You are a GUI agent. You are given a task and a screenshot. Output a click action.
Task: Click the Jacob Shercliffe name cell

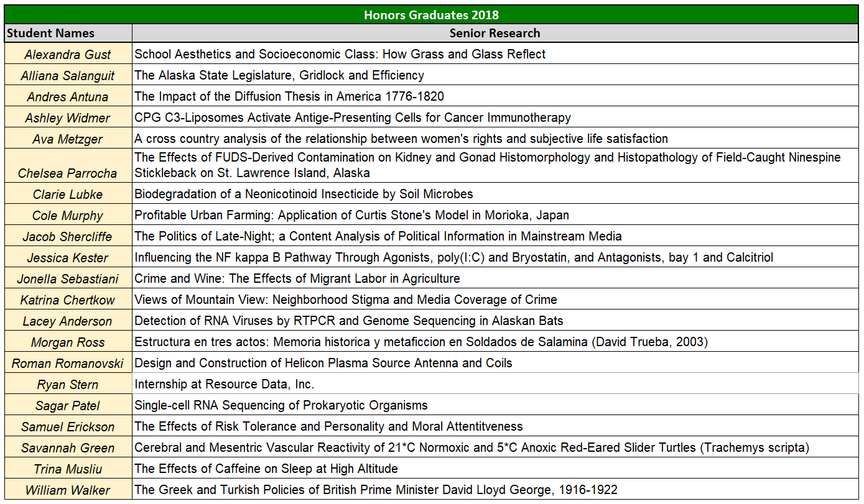65,236
